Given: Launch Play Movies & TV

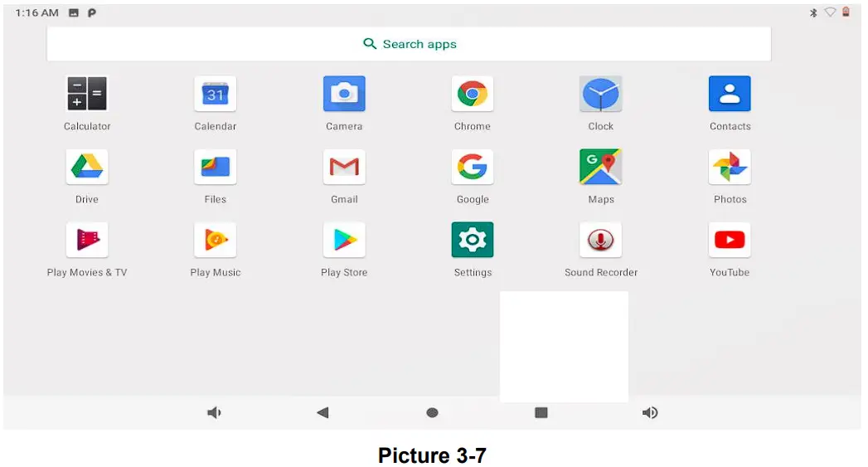Looking at the screenshot, I should coord(87,240).
